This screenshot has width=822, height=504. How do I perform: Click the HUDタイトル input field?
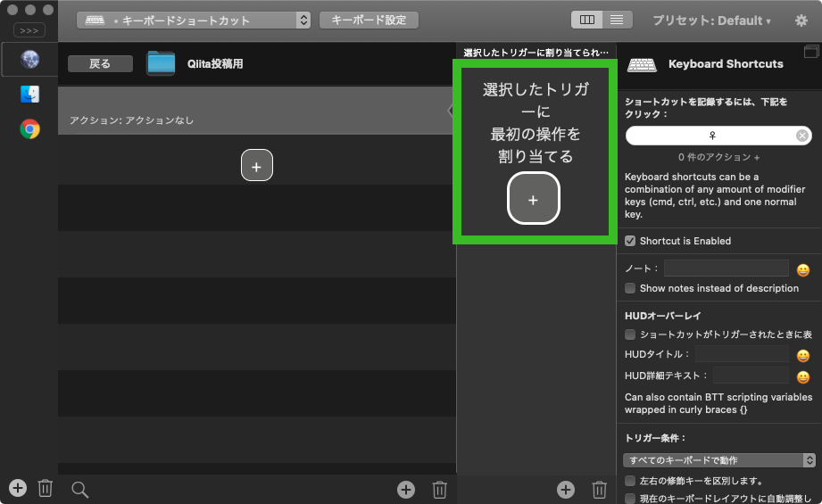coord(742,354)
